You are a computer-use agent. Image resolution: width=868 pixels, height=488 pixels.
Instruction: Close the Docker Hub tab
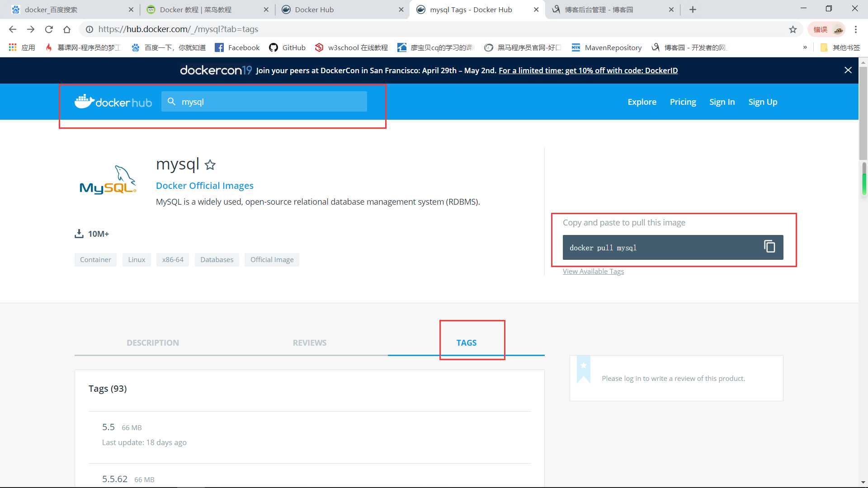401,9
